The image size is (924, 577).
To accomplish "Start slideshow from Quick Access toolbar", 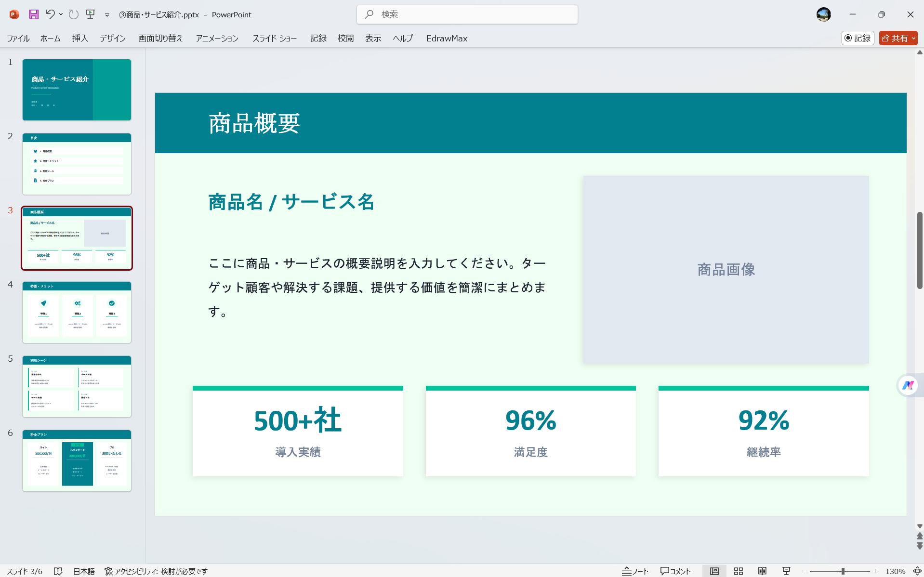I will [90, 14].
